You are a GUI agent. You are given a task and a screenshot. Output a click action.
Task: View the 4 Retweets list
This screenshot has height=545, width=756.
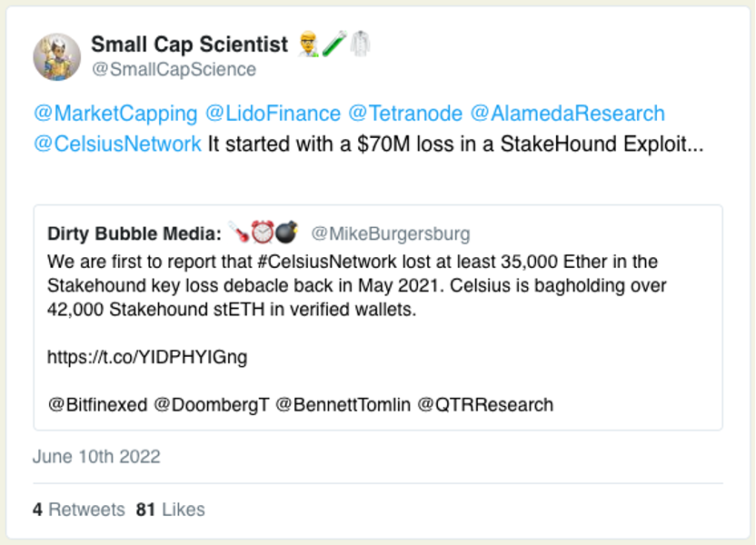79,510
